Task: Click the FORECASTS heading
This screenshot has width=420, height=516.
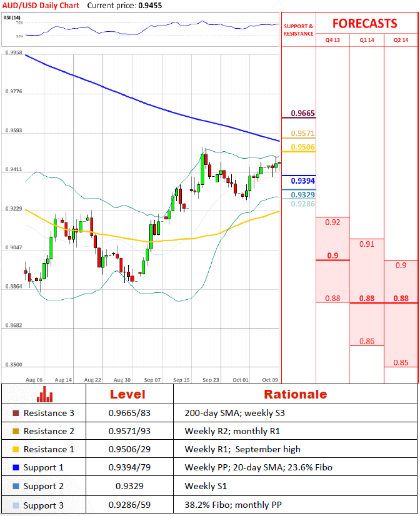Action: pyautogui.click(x=364, y=23)
